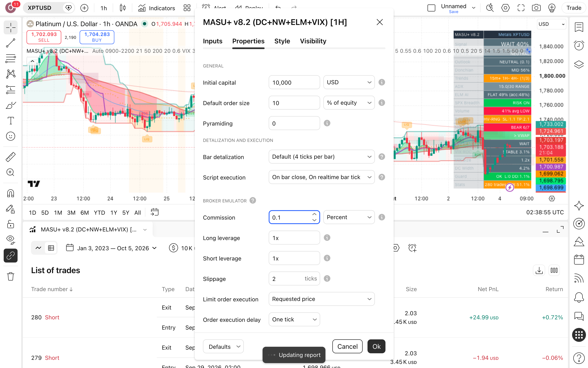Click the Initial capital input field
The height and width of the screenshot is (368, 588).
pyautogui.click(x=294, y=82)
